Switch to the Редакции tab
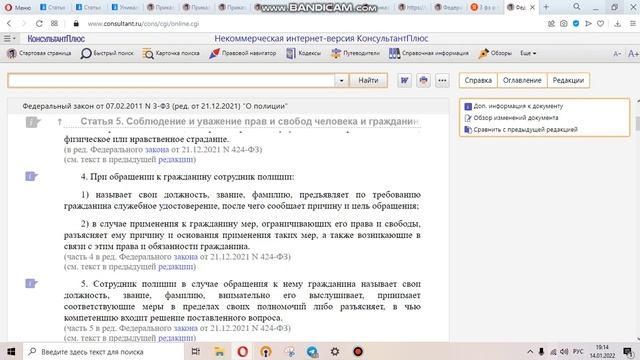This screenshot has width=640, height=360. (568, 80)
